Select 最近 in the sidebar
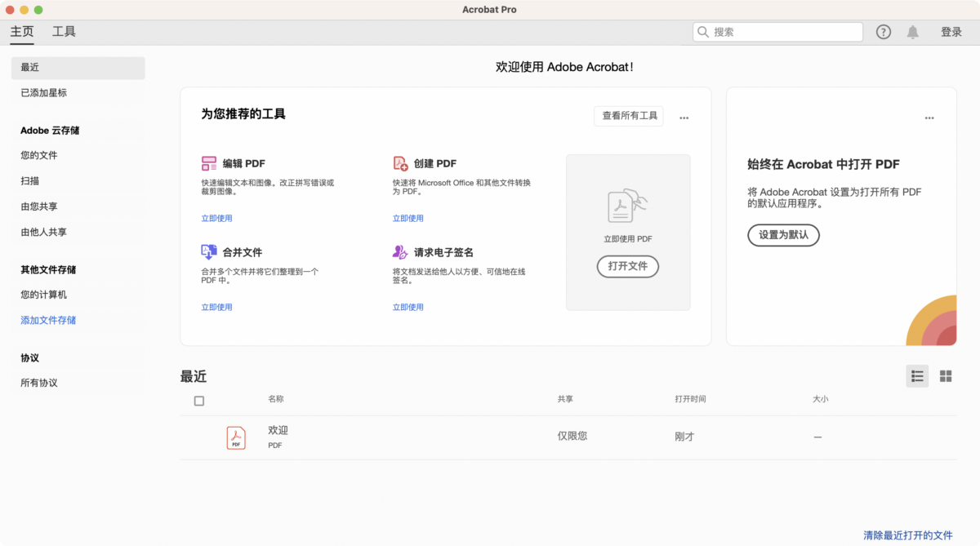 (x=78, y=68)
